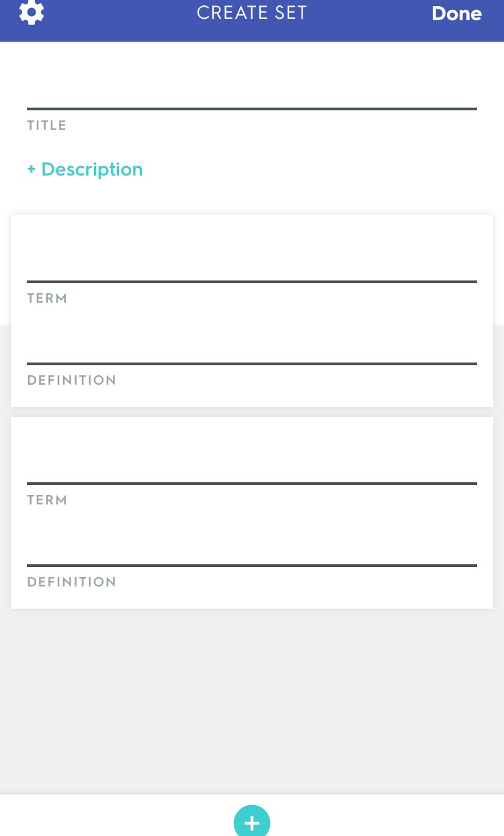Screen dimensions: 504x836
Task: Click the DEFINITION label in the second card
Action: 72,582
